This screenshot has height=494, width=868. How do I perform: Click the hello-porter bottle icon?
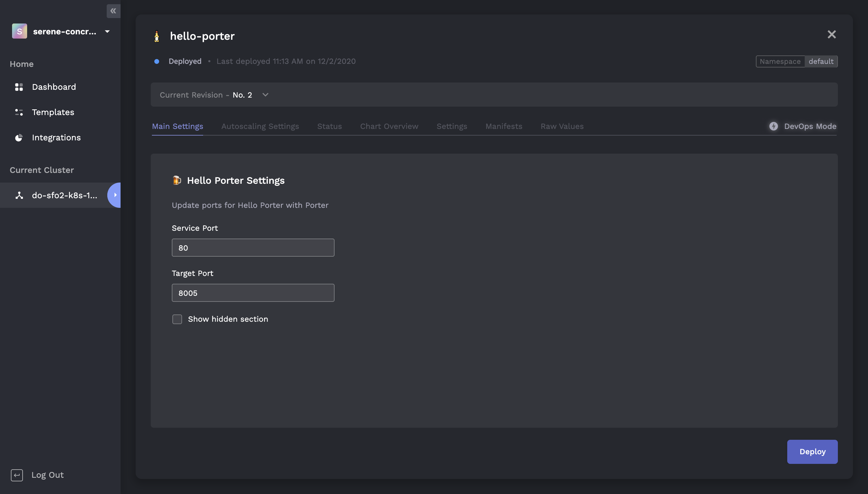point(156,36)
